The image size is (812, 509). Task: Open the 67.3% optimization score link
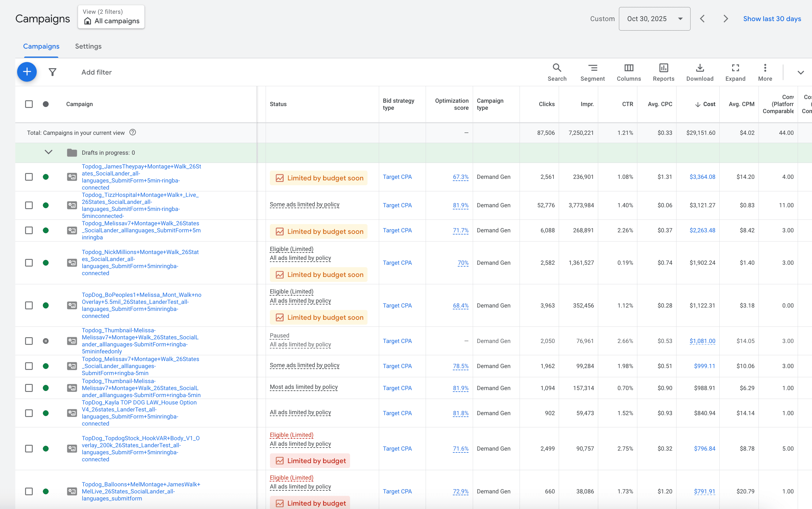(460, 177)
